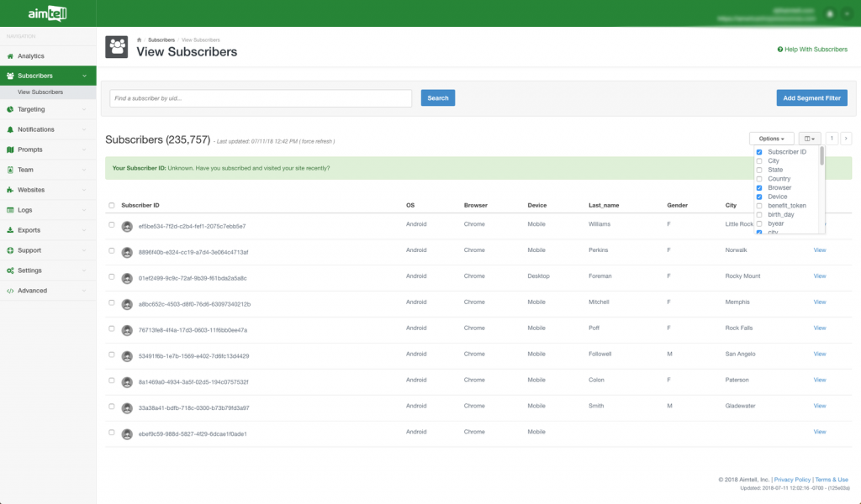Screen dimensions: 861x504
Task: Open Advanced via the code brackets icon
Action: click(x=10, y=291)
